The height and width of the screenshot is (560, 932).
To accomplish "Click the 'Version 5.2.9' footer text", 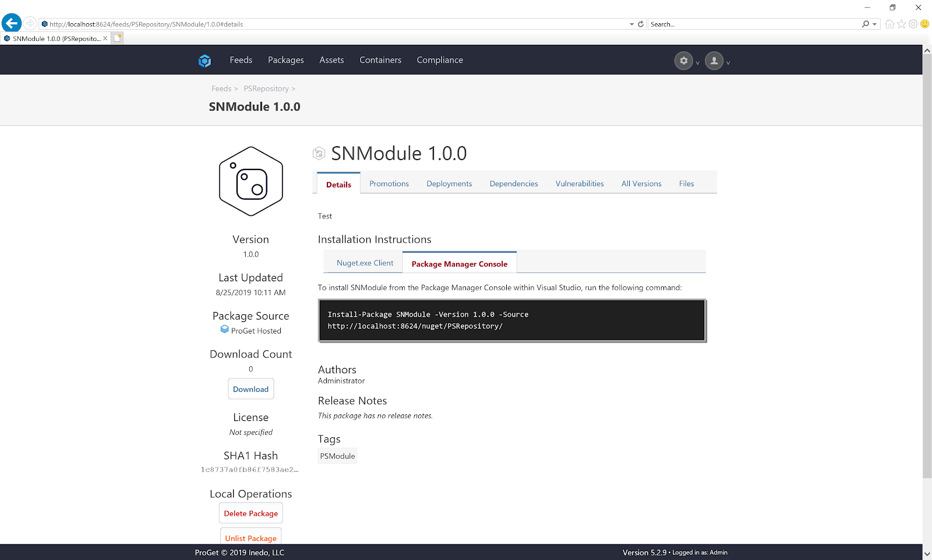I will pyautogui.click(x=644, y=552).
